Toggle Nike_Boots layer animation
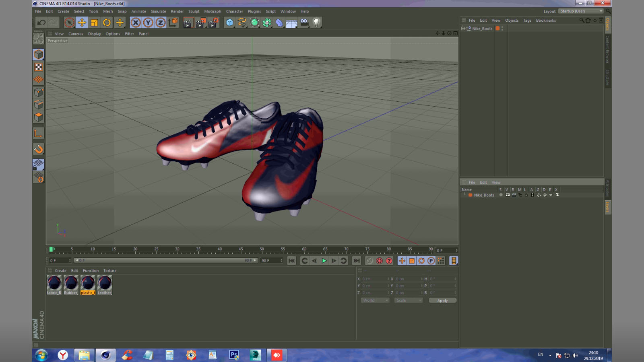 [x=533, y=195]
